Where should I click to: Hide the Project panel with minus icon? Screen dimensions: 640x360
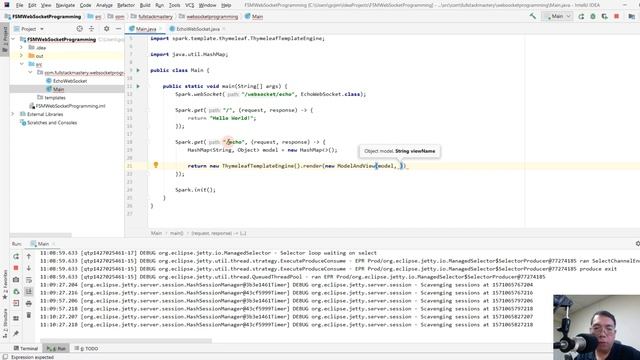118,29
